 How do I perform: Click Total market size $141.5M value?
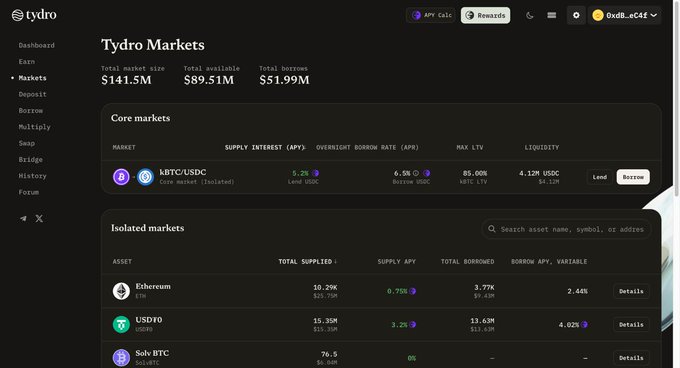pyautogui.click(x=126, y=80)
